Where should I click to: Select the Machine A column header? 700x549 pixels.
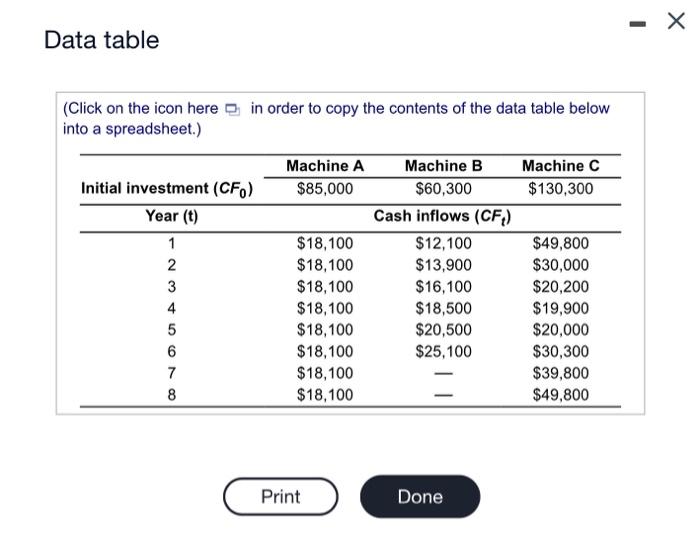coord(325,166)
